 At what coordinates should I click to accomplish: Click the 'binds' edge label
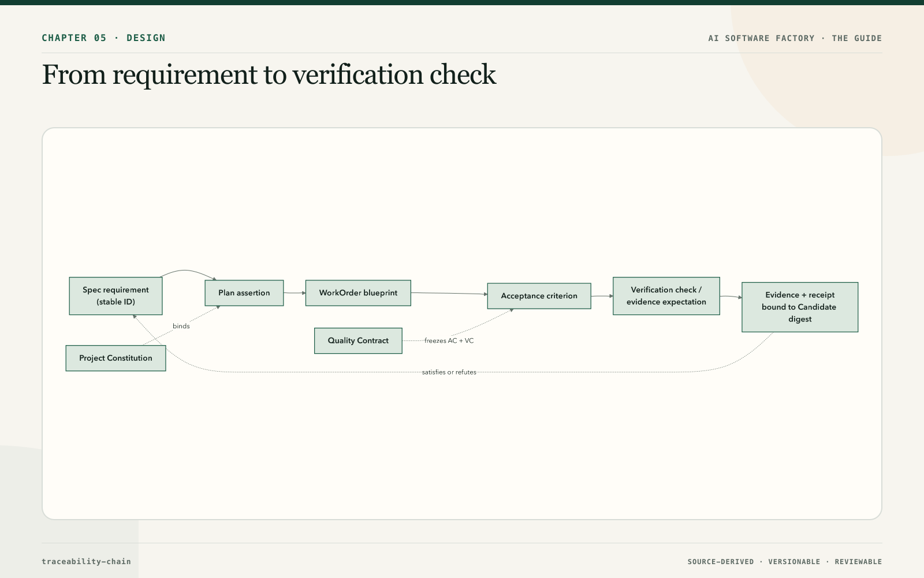[x=181, y=327]
